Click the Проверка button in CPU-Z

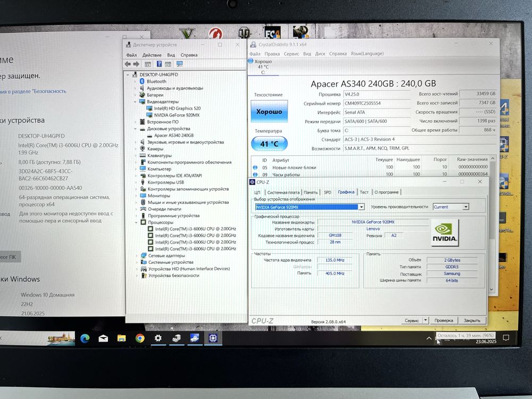444,320
